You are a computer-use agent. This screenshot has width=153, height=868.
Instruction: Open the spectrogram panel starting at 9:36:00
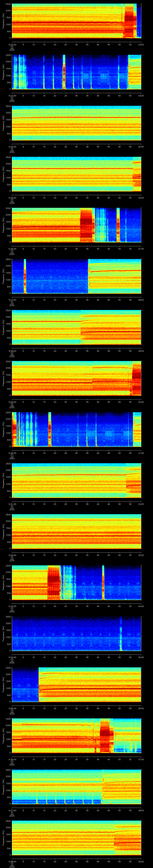click(x=76, y=736)
